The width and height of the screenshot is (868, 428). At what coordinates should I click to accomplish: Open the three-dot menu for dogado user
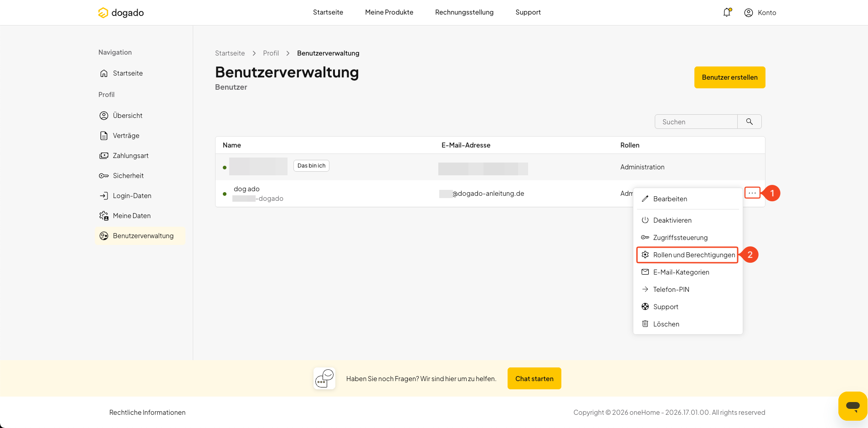point(752,193)
